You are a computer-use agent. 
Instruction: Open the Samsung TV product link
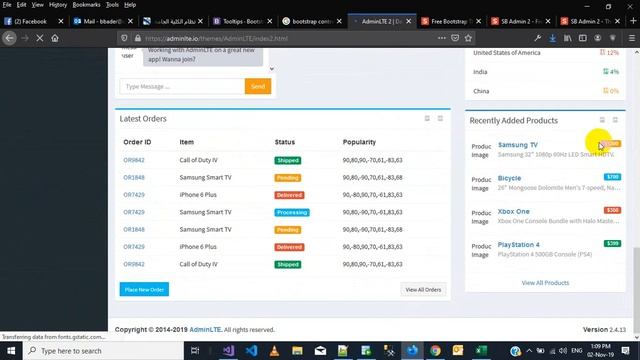(x=518, y=145)
